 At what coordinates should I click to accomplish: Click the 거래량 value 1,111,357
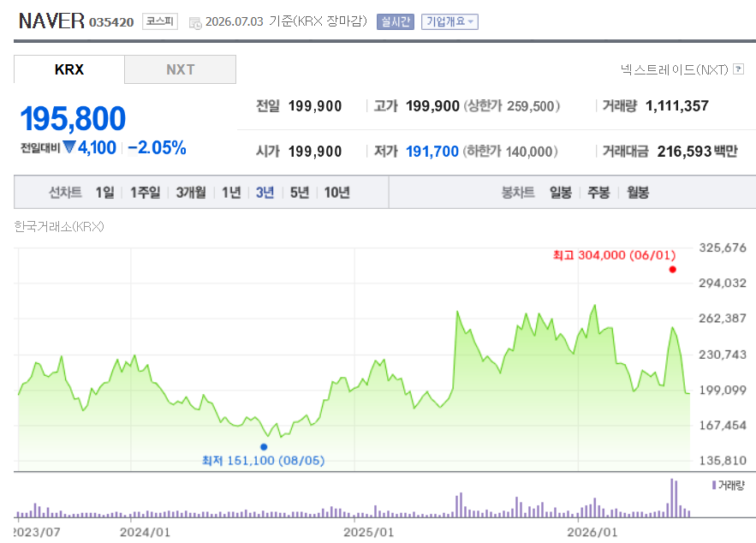click(677, 105)
